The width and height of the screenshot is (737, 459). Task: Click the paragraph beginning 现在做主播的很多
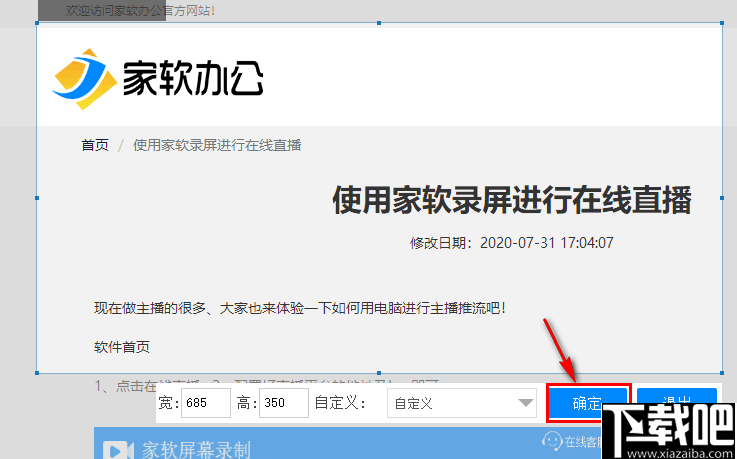(300, 309)
